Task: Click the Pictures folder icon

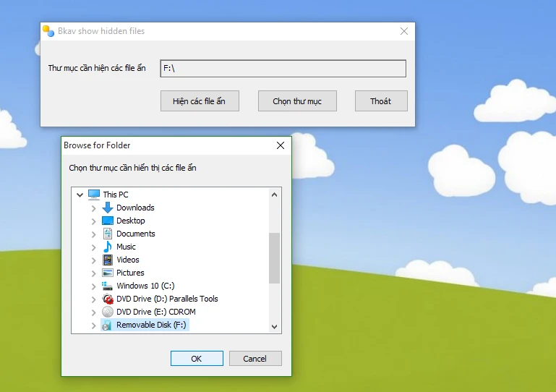Action: (108, 273)
